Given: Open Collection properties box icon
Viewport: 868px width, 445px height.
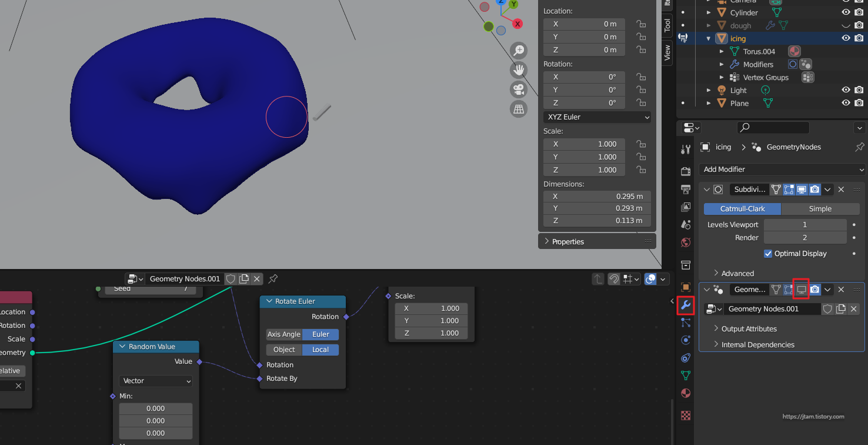Looking at the screenshot, I should 685,264.
